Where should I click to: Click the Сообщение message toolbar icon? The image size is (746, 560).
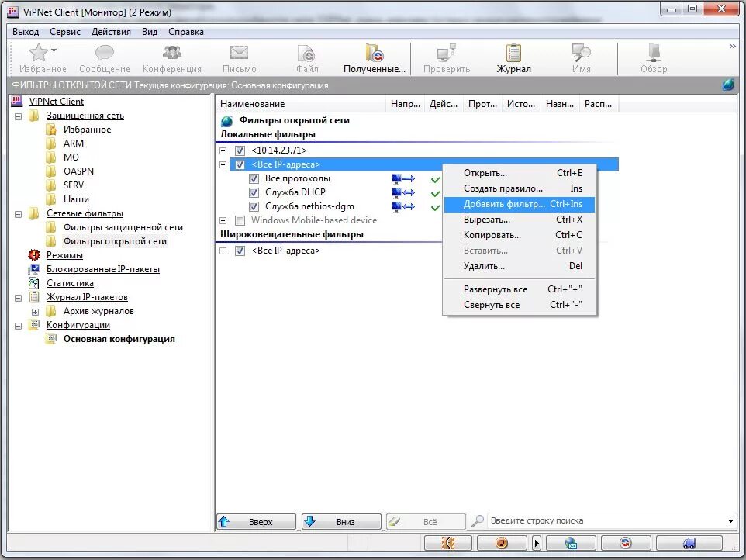point(104,52)
